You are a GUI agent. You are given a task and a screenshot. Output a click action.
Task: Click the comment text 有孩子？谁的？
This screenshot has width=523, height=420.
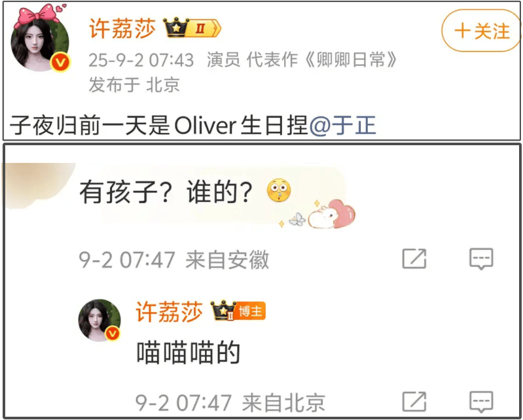(166, 192)
